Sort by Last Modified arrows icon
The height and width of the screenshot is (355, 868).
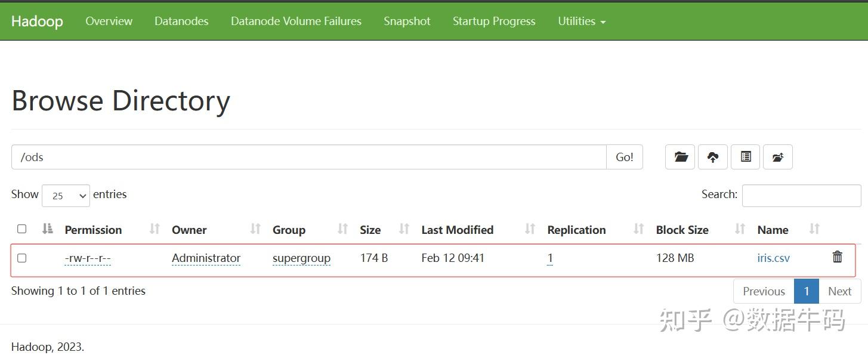coord(530,229)
